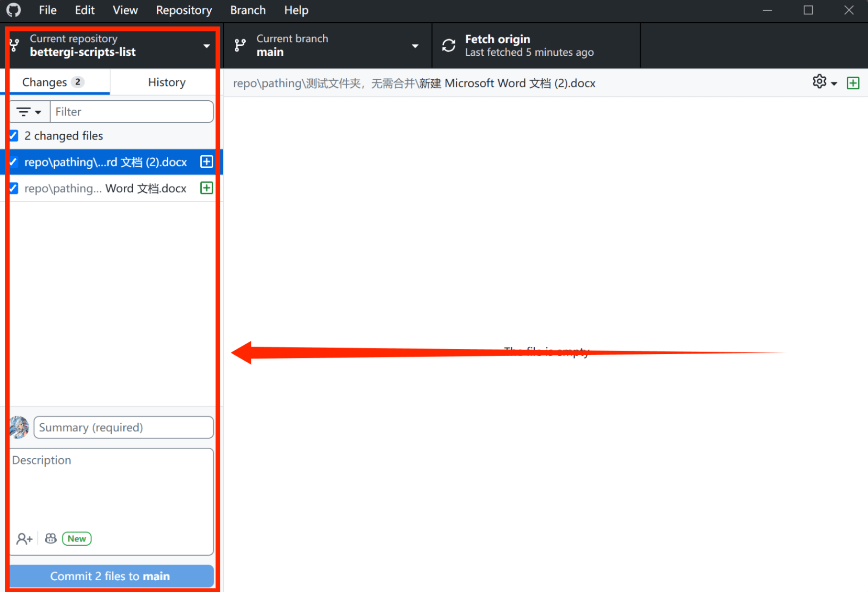This screenshot has width=868, height=592.
Task: Switch to the History tab
Action: 166,82
